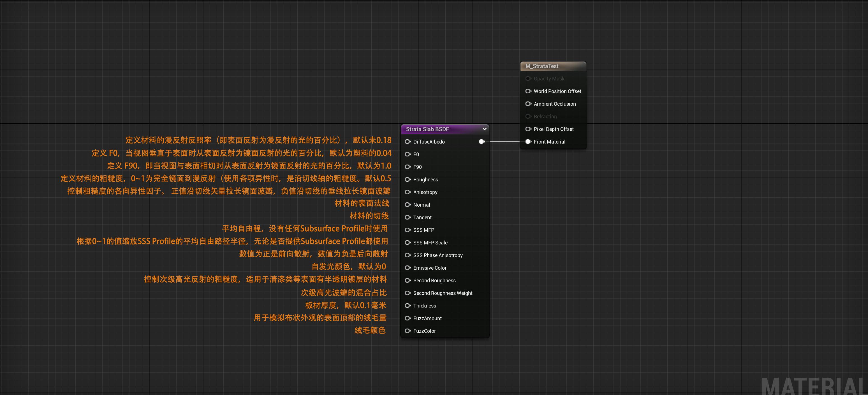The image size is (868, 395).
Task: Select the SSS Profile scaling comment
Action: (x=232, y=241)
